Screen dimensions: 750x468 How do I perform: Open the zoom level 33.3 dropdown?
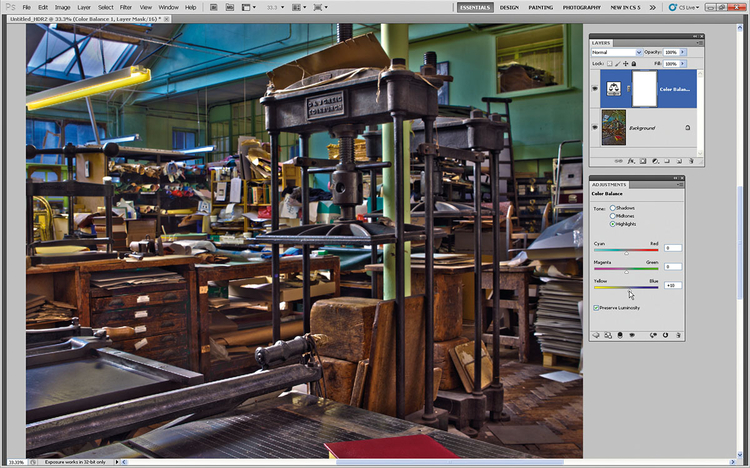(276, 7)
